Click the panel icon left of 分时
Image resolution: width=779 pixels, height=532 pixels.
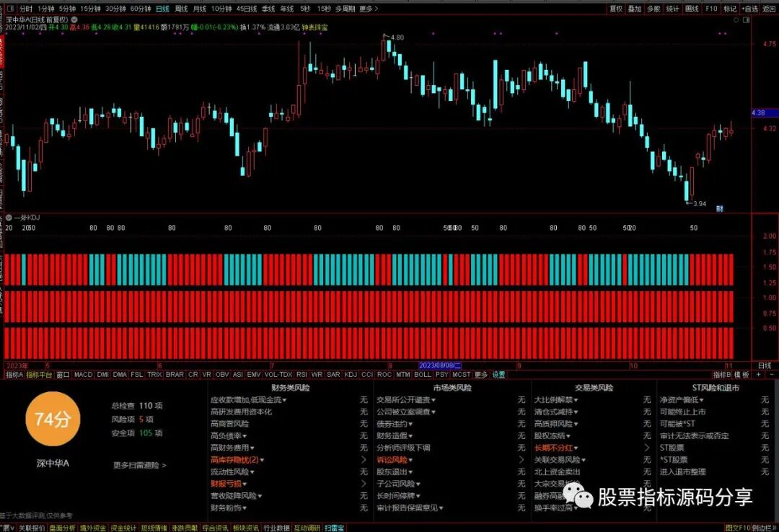click(10, 9)
